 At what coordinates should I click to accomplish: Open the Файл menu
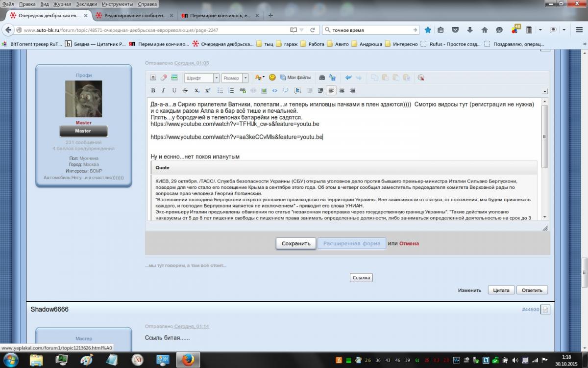(x=8, y=4)
